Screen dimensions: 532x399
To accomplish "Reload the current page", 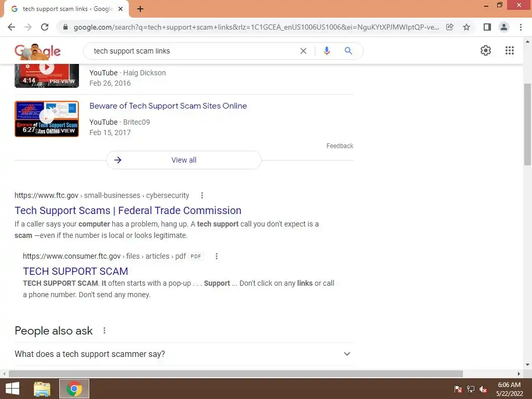I will click(x=45, y=27).
